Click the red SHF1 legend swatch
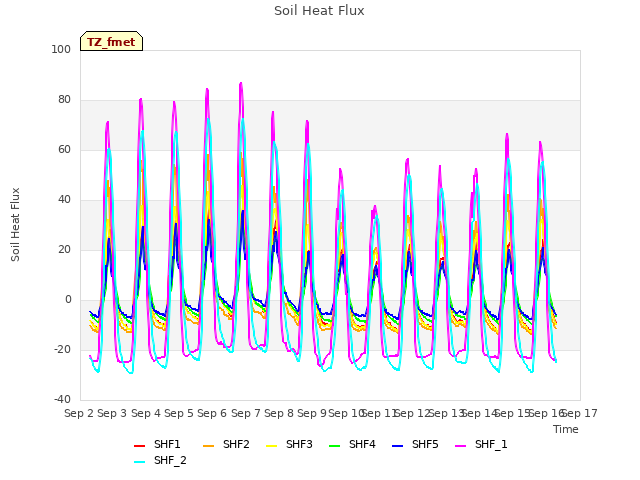This screenshot has width=640, height=480. (x=140, y=446)
